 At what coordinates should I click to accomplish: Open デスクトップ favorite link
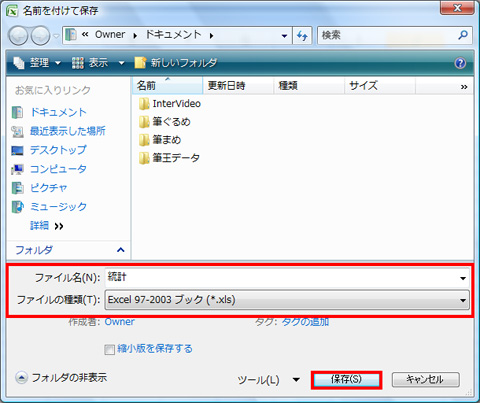coord(58,150)
